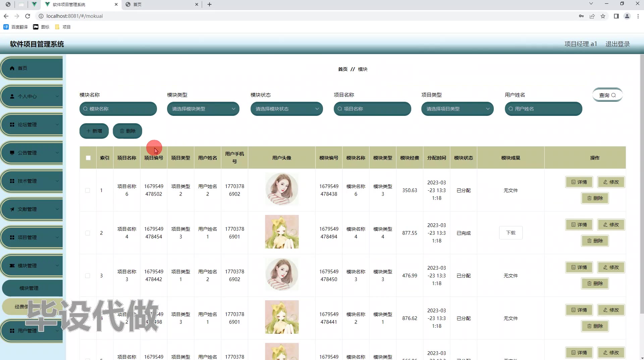Expand the 技术管理 sidebar menu

(x=32, y=181)
